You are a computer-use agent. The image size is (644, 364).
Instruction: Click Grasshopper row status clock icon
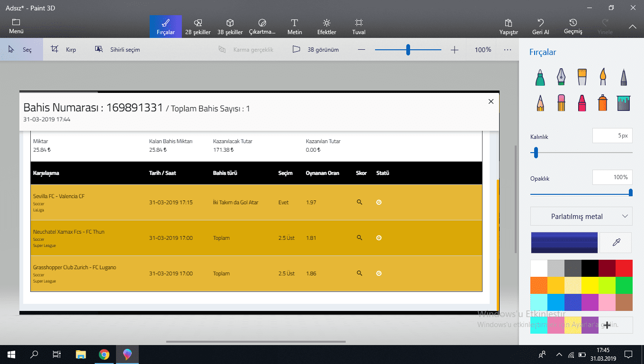pos(379,273)
